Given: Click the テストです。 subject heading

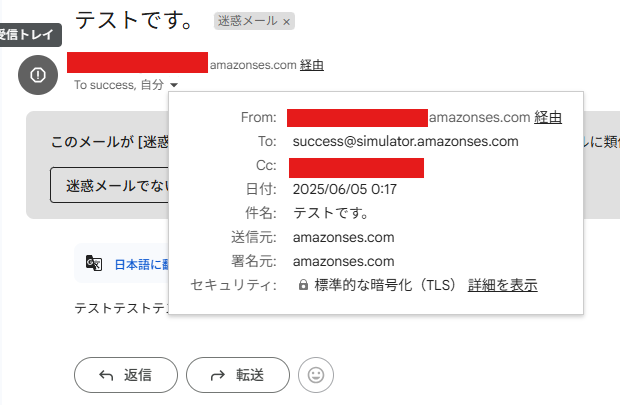Looking at the screenshot, I should click(134, 20).
